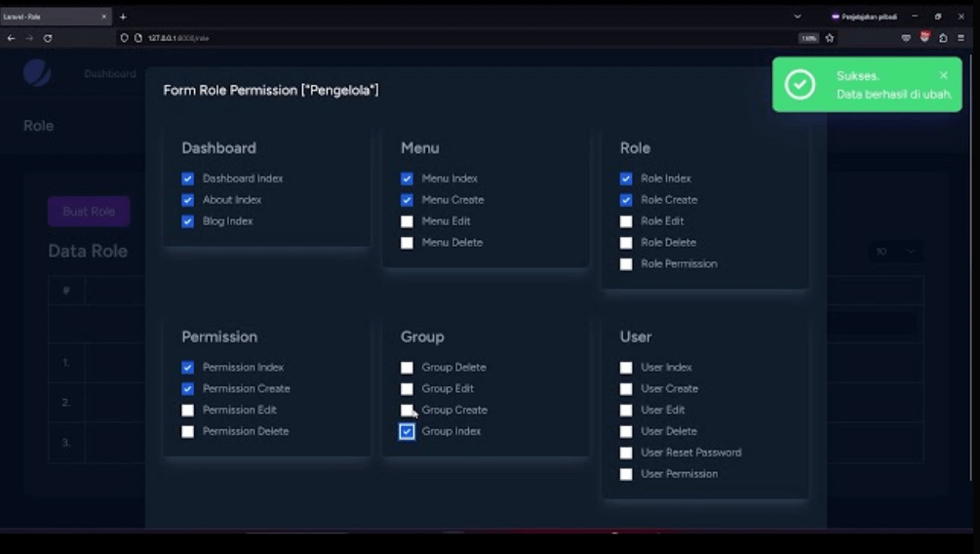Viewport: 980px width, 554px height.
Task: Enable Group Edit permission
Action: click(x=407, y=389)
